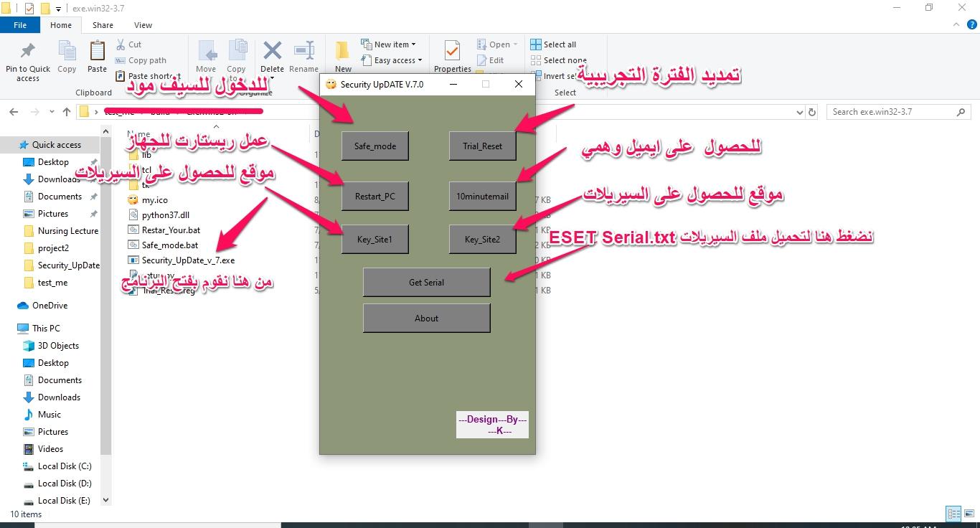Click the Refresh address bar icon

pyautogui.click(x=812, y=112)
